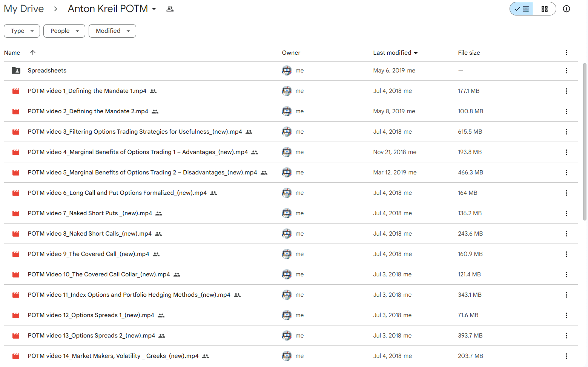Switch to grid layout view
The image size is (588, 367).
tap(544, 9)
